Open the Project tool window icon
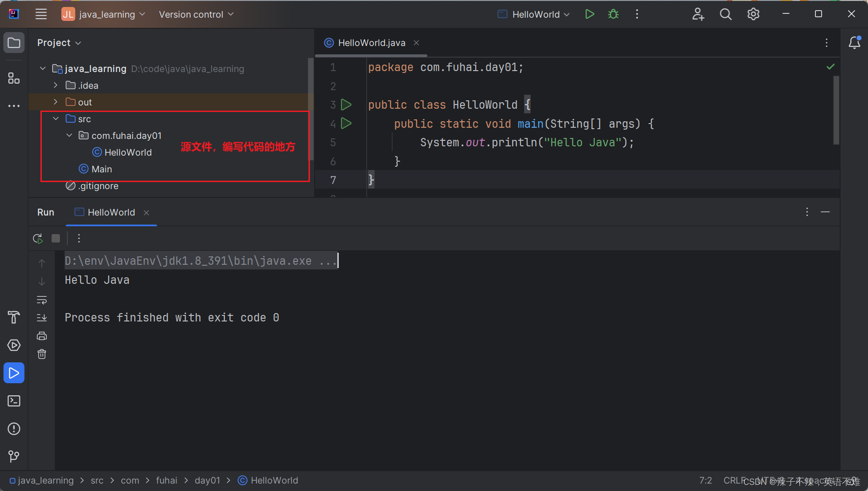 click(14, 43)
